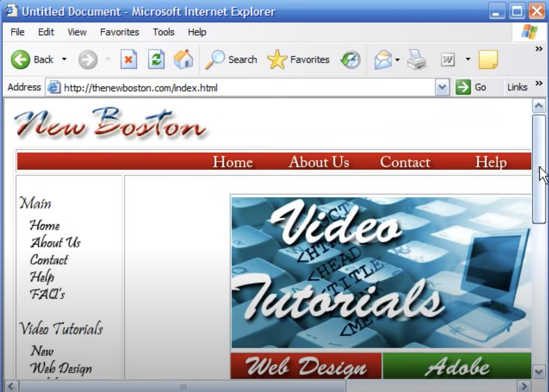Viewport: 549px width, 392px height.
Task: Click the yellow Discuss note icon
Action: click(488, 60)
